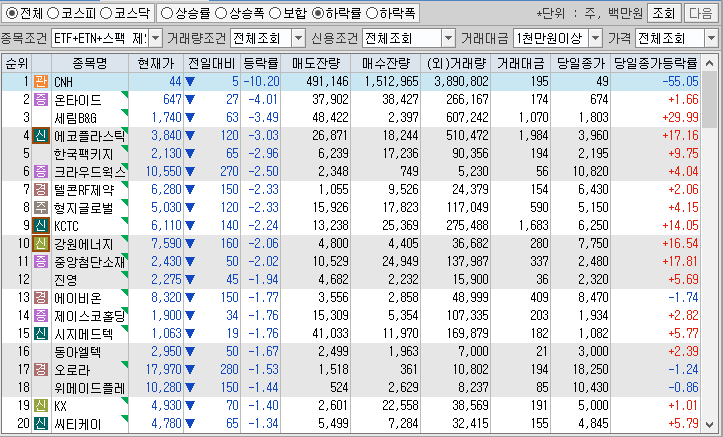Click the 전일대비 column header

[x=212, y=64]
